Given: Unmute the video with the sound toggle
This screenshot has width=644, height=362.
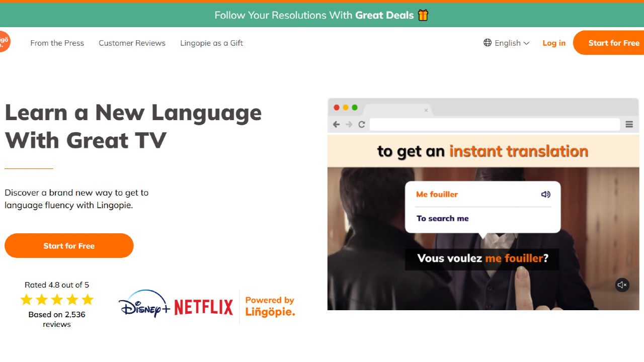Looking at the screenshot, I should coord(622,285).
